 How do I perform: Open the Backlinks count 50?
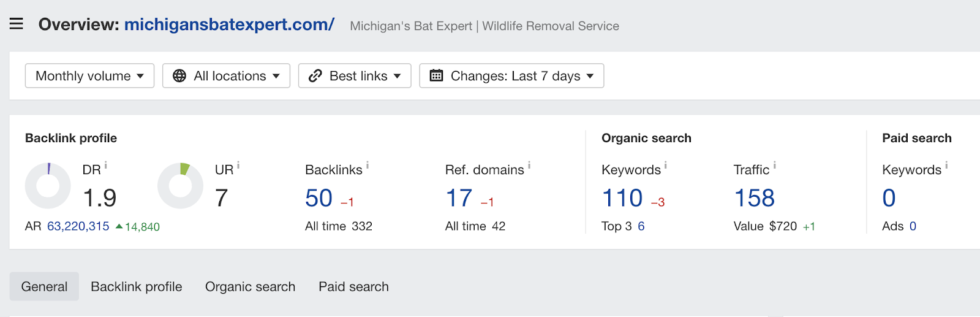[319, 198]
